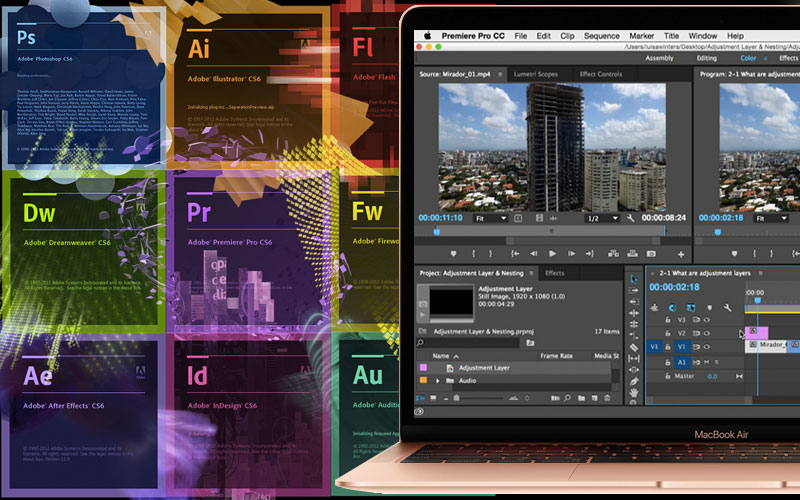The width and height of the screenshot is (800, 500).
Task: Hide track V1 output with eye icon
Action: point(707,346)
